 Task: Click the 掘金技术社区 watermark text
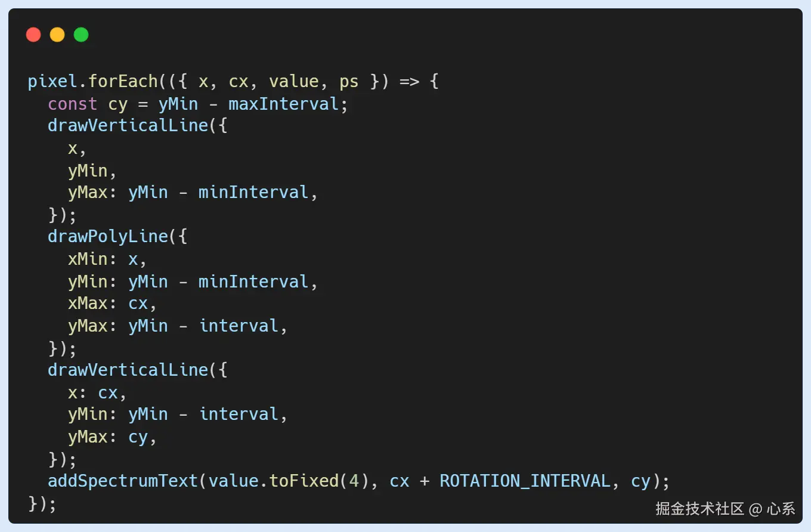click(699, 508)
